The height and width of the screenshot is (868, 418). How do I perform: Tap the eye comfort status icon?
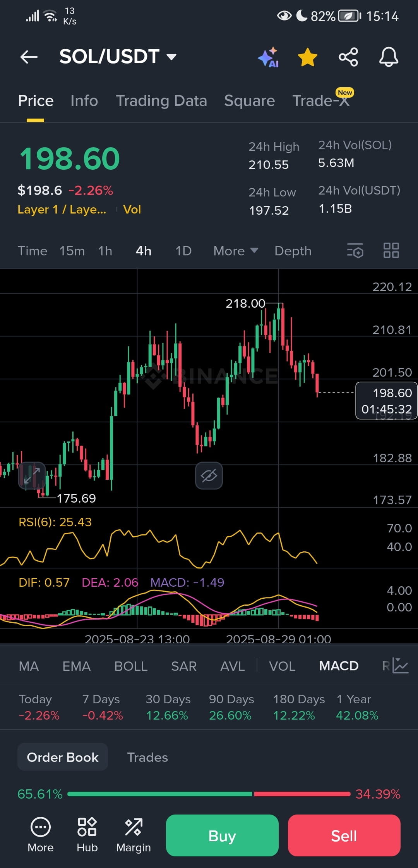284,16
